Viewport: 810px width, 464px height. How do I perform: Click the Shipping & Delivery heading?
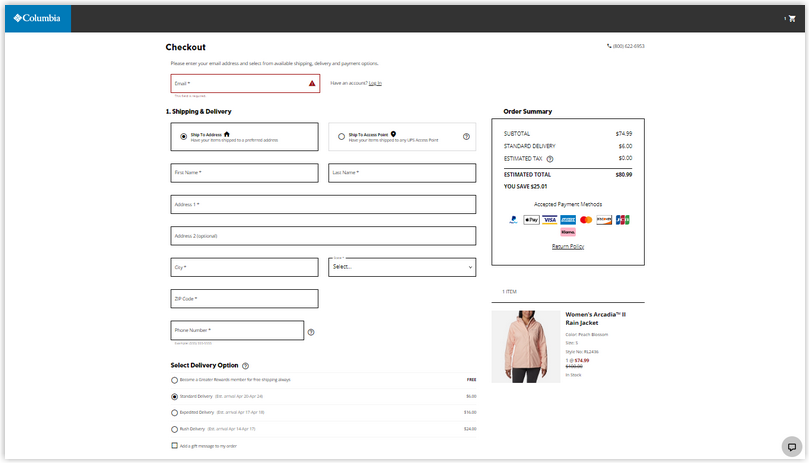tap(198, 112)
